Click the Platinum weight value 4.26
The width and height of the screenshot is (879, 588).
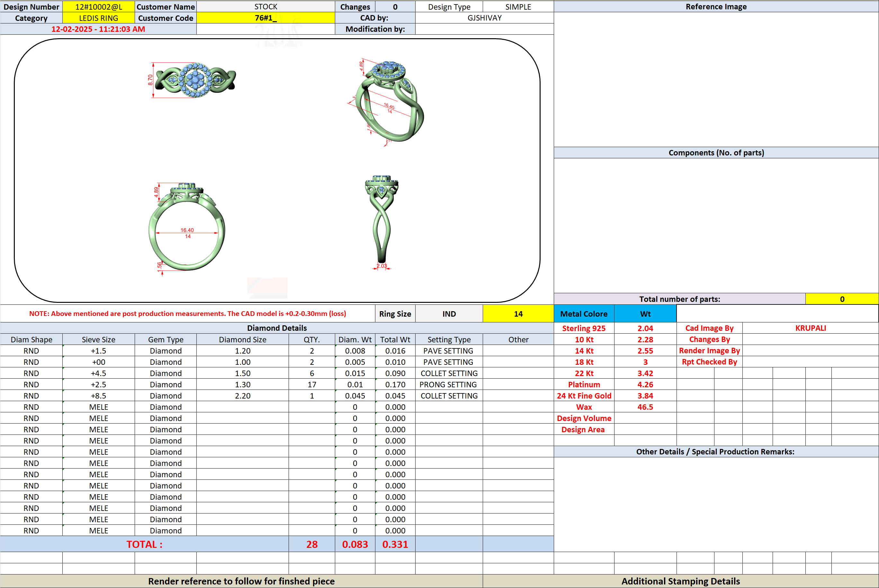[x=645, y=384]
